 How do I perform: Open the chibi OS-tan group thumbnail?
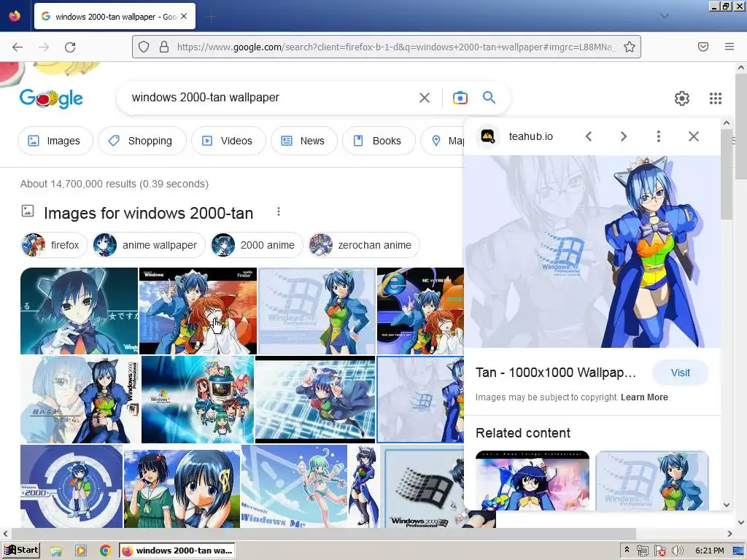(x=198, y=400)
